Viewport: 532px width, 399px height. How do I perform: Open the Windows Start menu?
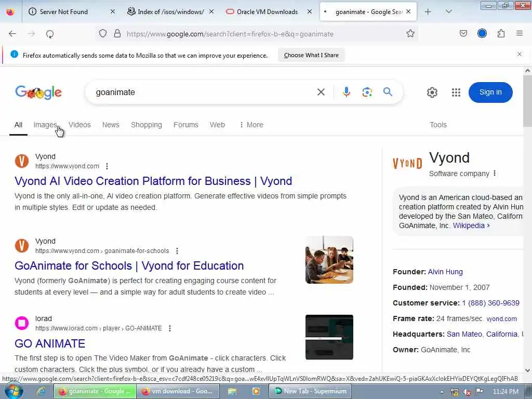[14, 391]
